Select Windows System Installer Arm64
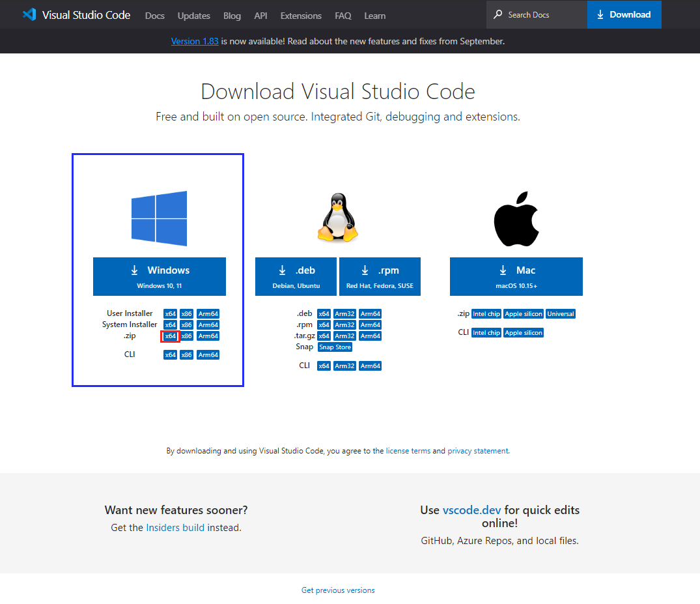Viewport: 700px width, 604px height. click(208, 324)
